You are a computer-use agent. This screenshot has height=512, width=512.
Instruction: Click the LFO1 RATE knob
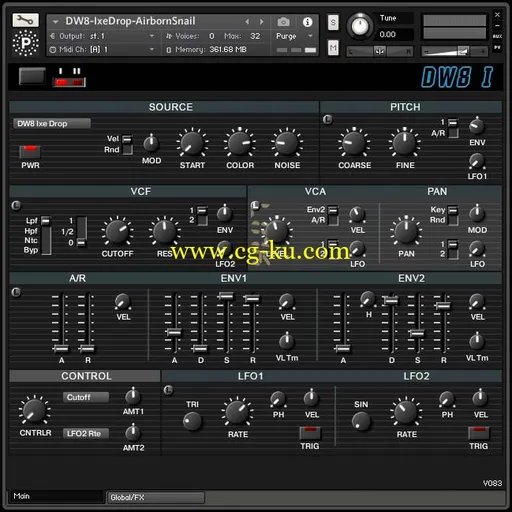click(x=237, y=413)
